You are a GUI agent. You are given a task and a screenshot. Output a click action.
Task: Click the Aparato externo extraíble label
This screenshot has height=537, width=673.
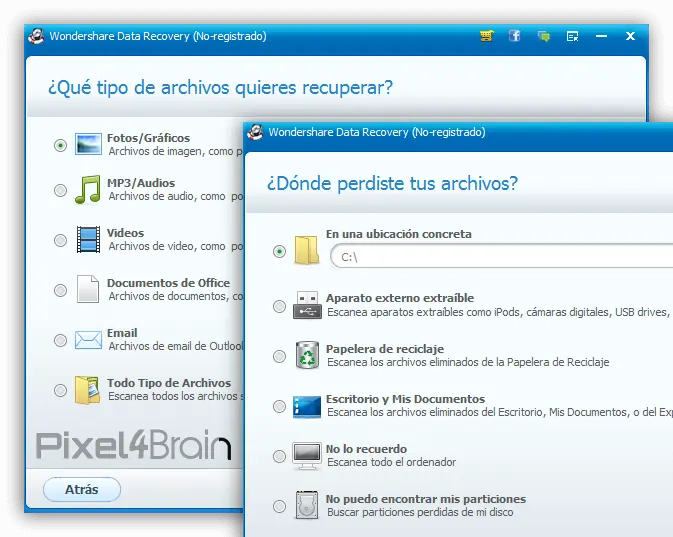pyautogui.click(x=400, y=298)
